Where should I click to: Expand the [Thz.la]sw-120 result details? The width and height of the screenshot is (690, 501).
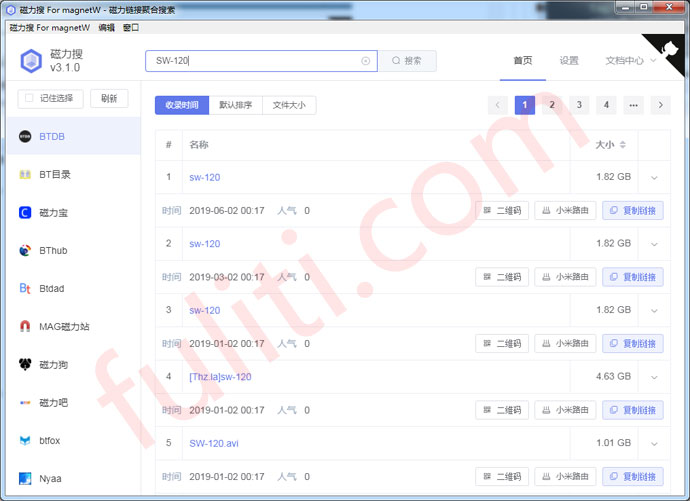point(654,377)
